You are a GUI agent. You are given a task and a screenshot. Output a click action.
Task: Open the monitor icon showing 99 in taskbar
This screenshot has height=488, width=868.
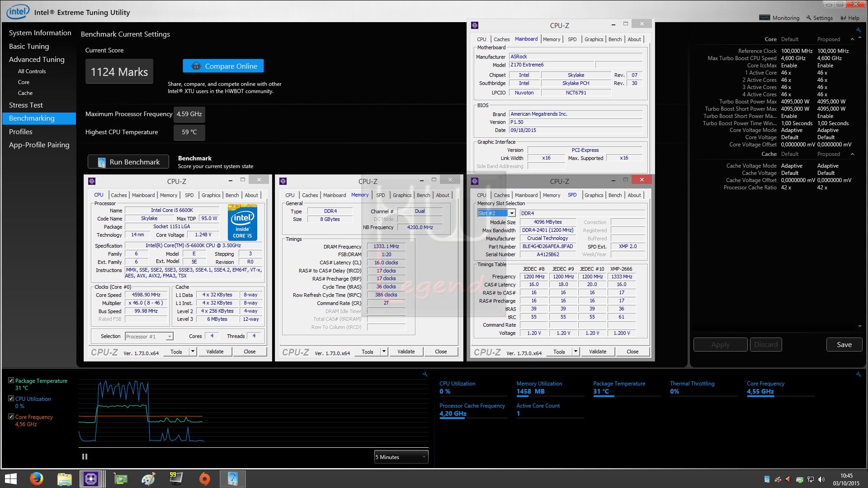[x=175, y=479]
